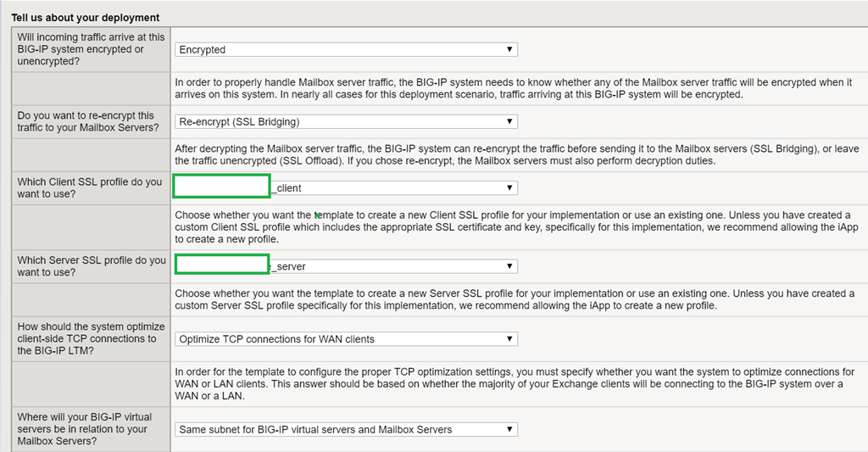Open the Client SSL profile dropdown

pyautogui.click(x=347, y=187)
